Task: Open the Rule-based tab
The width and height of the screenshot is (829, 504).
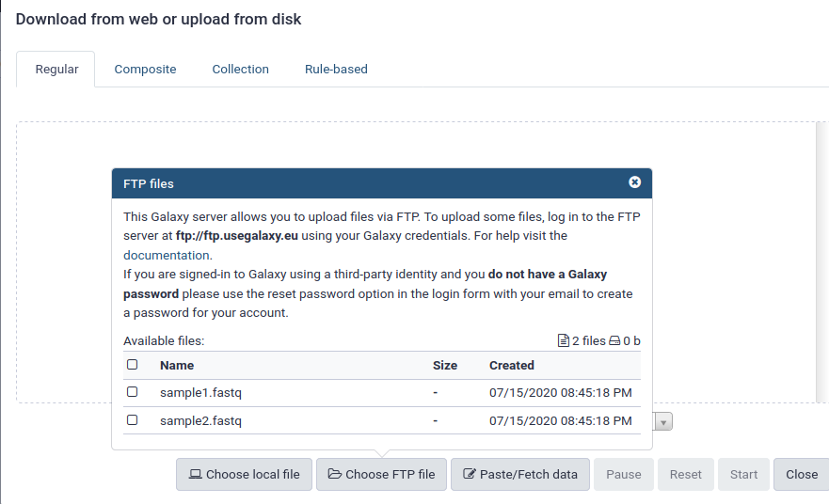Action: click(336, 70)
